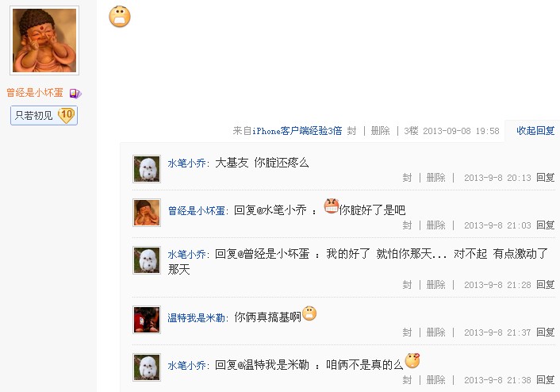The width and height of the screenshot is (560, 392).
Task: Open 水笔小乔's avatar in the 20:13 reply
Action: coord(147,169)
